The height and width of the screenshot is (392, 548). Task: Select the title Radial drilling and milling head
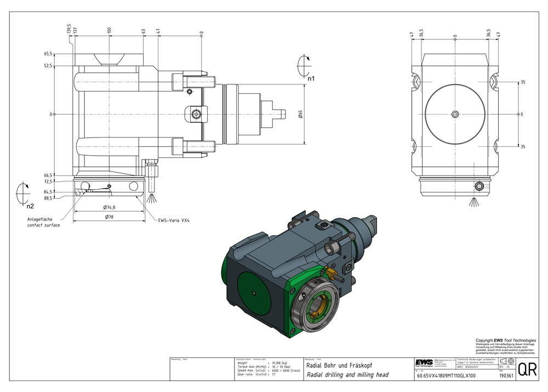coord(347,374)
